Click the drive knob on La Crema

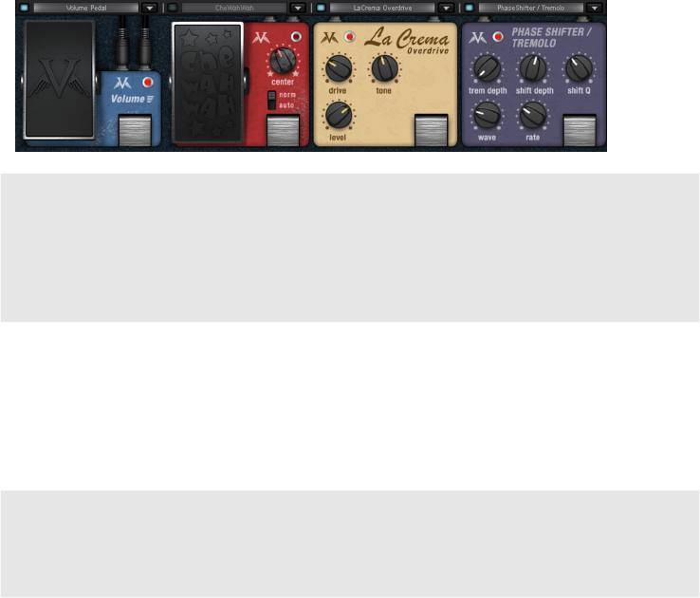point(339,68)
